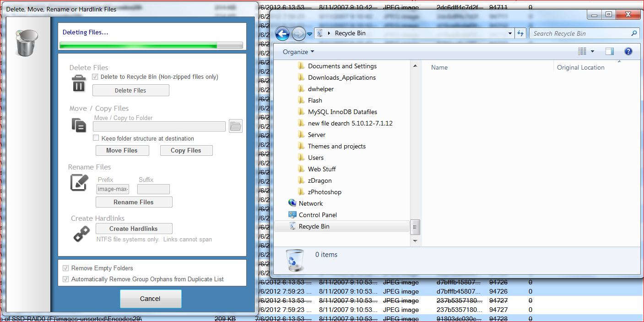
Task: Select Recycle Bin in navigation tree
Action: point(314,226)
